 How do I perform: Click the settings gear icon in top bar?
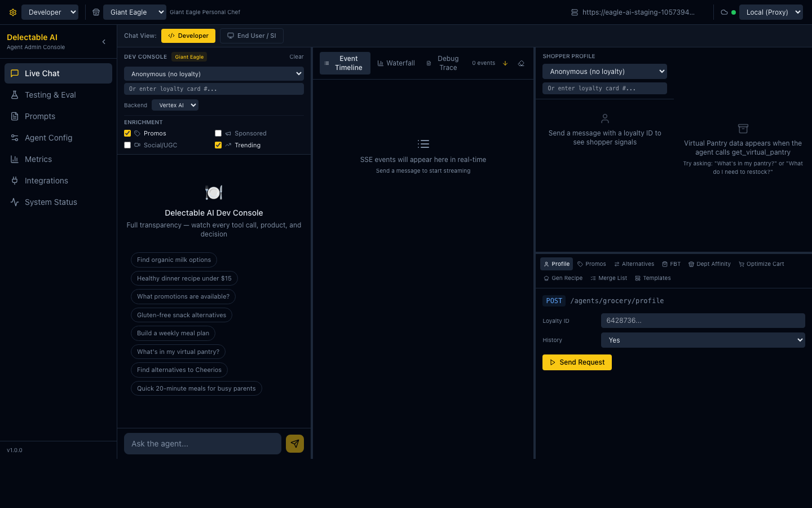pos(13,12)
